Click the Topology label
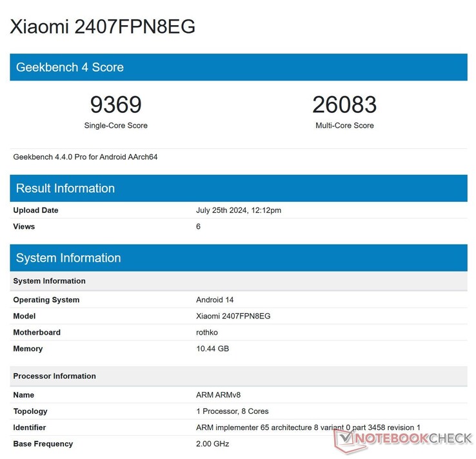The height and width of the screenshot is (459, 476). click(30, 411)
